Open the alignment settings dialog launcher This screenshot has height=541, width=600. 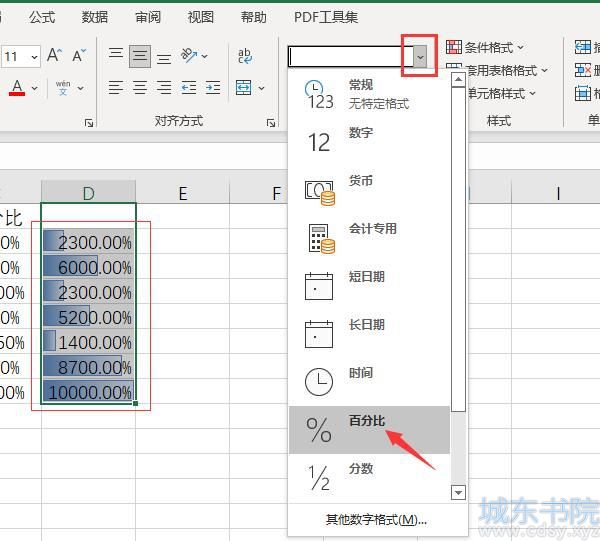pyautogui.click(x=271, y=123)
